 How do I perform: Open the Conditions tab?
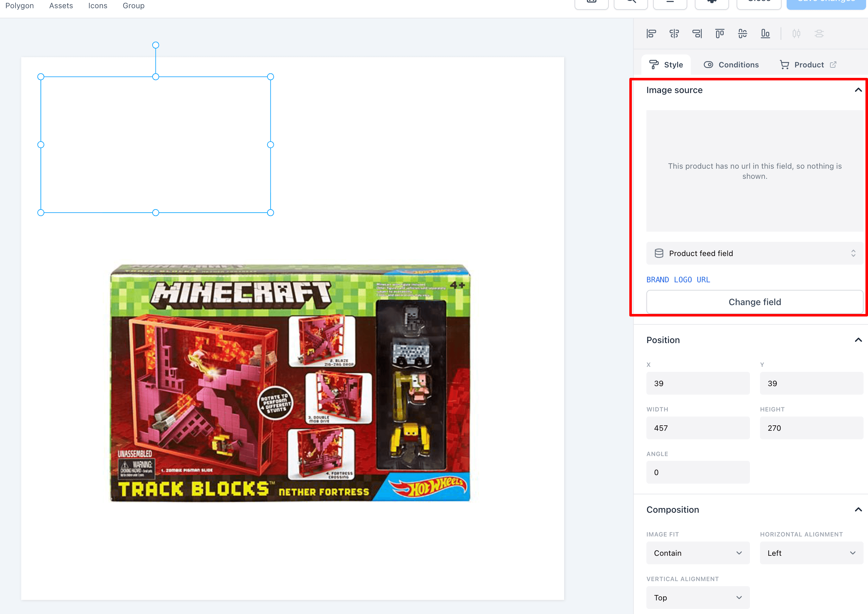pos(731,65)
